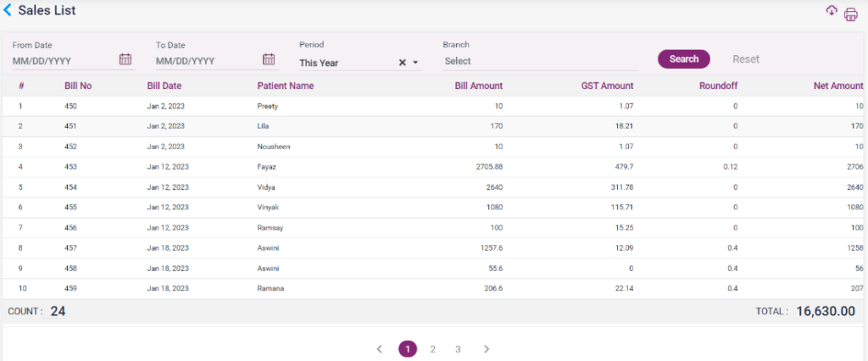
Task: Open the From Date calendar picker
Action: [125, 59]
